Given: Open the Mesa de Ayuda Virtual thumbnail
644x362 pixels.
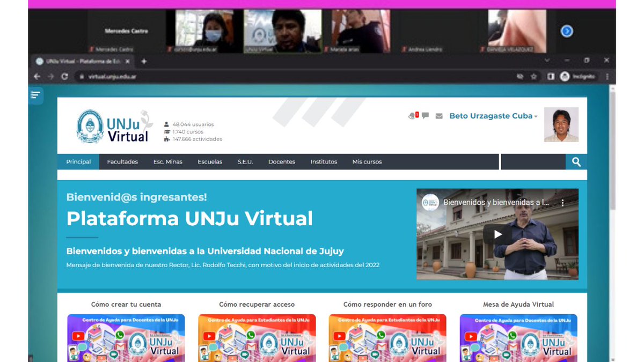Looking at the screenshot, I should 518,338.
